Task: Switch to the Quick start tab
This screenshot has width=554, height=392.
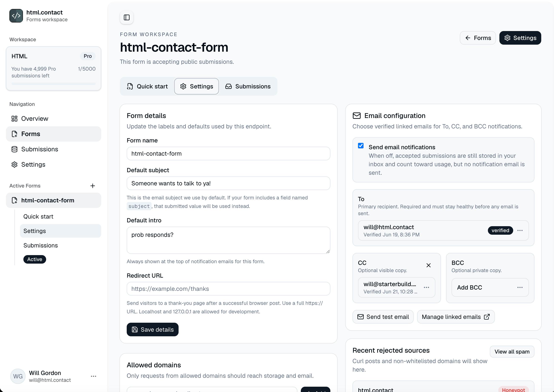Action: [147, 86]
